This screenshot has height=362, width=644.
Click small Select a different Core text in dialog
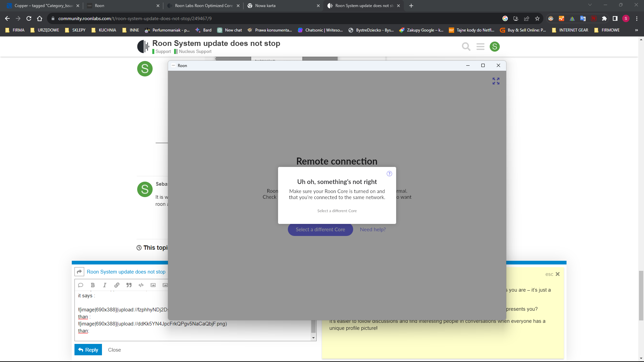click(337, 211)
